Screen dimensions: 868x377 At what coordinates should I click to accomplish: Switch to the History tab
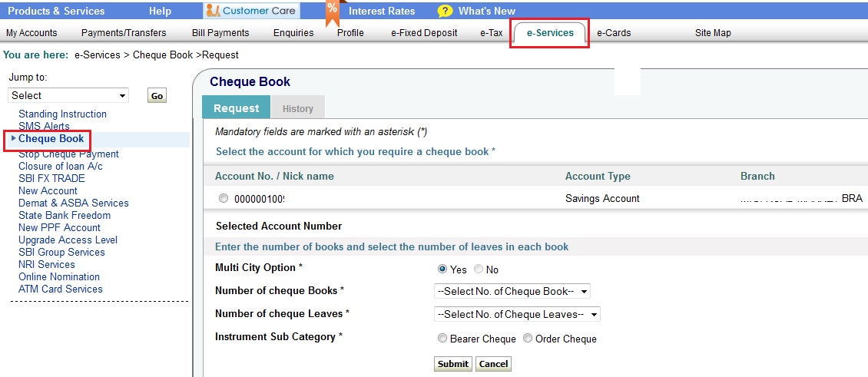[x=298, y=108]
